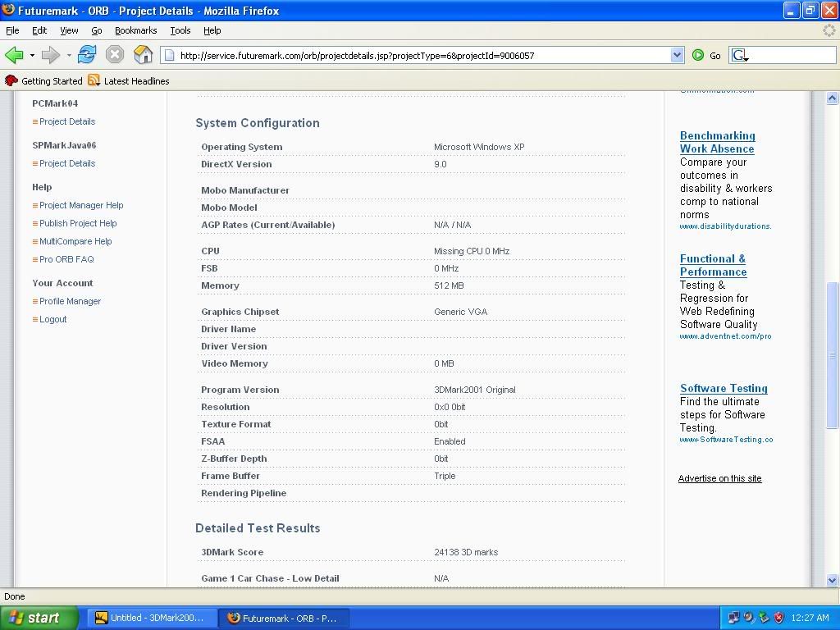
Task: Open the Bookmarks menu
Action: (135, 30)
